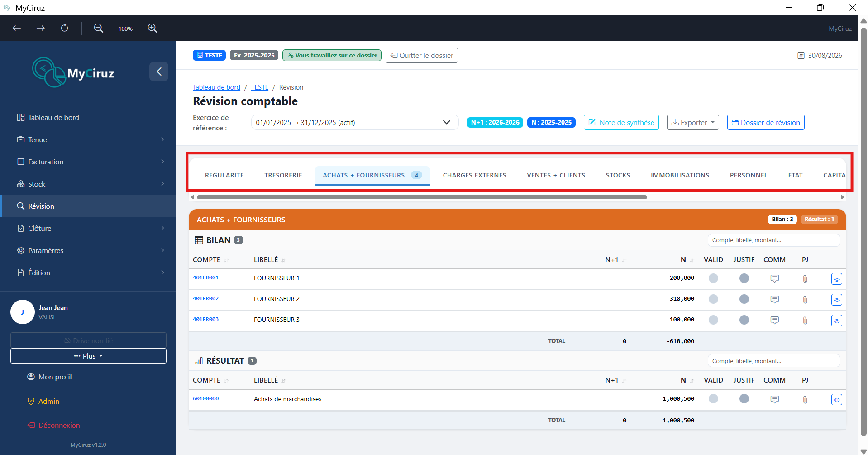Open the Note de synthèse button
This screenshot has height=455, width=868.
tap(621, 122)
